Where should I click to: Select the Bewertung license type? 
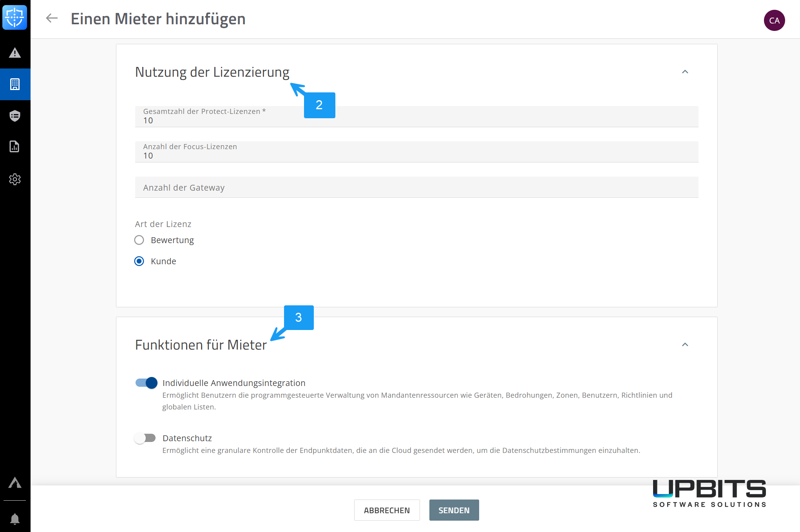pyautogui.click(x=139, y=240)
